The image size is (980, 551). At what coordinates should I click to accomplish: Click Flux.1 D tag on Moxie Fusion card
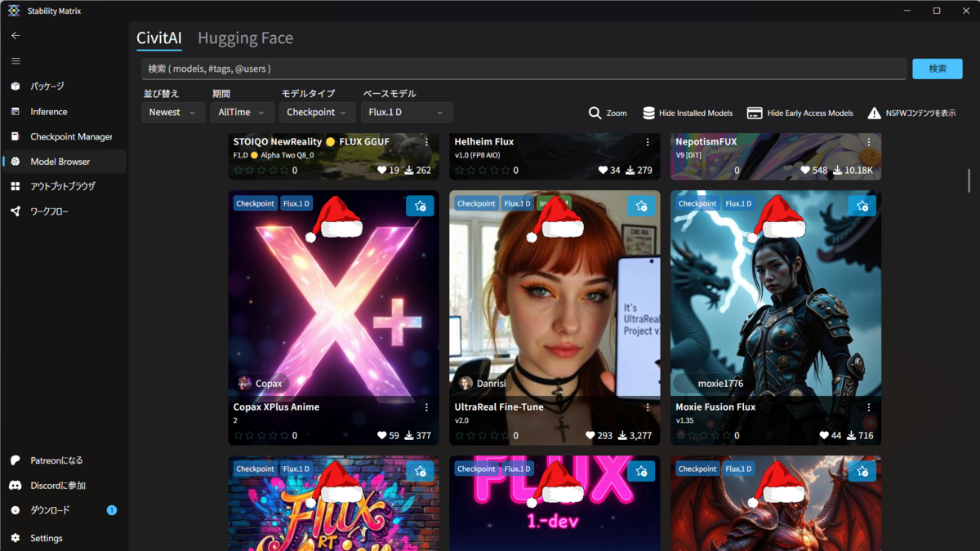click(738, 203)
